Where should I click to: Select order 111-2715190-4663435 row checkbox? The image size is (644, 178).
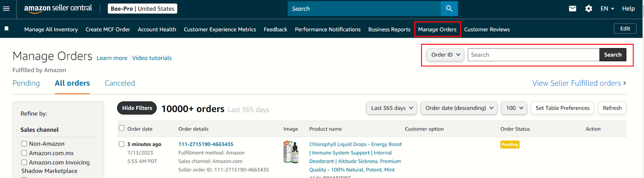pyautogui.click(x=122, y=144)
